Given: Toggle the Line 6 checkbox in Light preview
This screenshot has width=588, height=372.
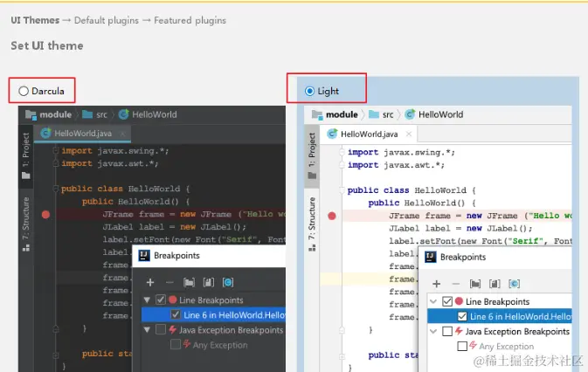Looking at the screenshot, I should (462, 316).
